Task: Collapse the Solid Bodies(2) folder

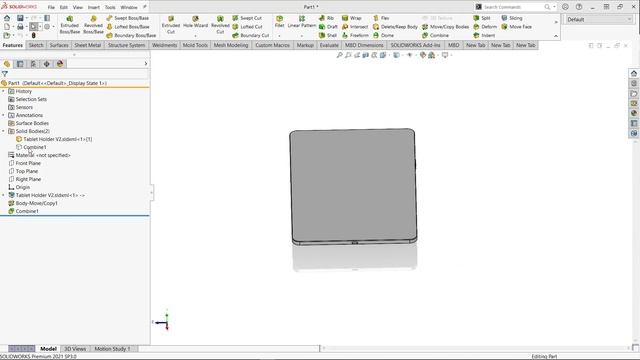Action: click(4, 131)
